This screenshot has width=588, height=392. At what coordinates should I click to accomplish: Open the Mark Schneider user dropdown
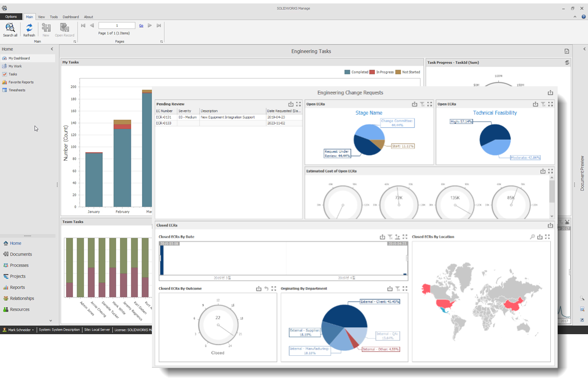pyautogui.click(x=19, y=330)
